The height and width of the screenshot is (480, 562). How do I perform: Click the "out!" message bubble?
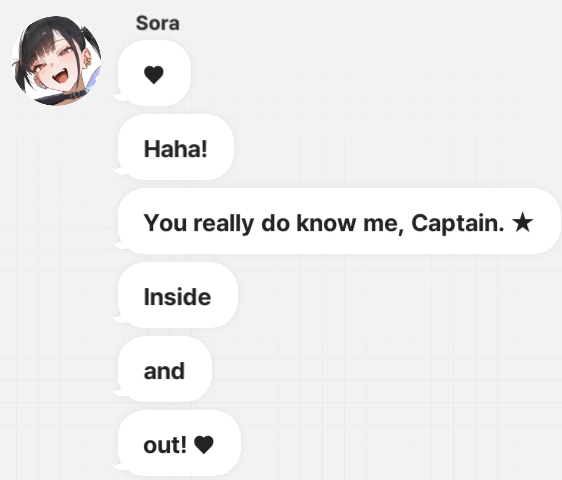coord(179,443)
